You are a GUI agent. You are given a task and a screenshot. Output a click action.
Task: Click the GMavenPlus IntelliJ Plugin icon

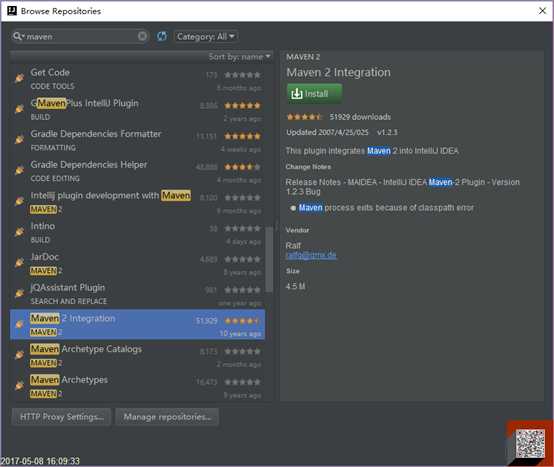click(19, 108)
